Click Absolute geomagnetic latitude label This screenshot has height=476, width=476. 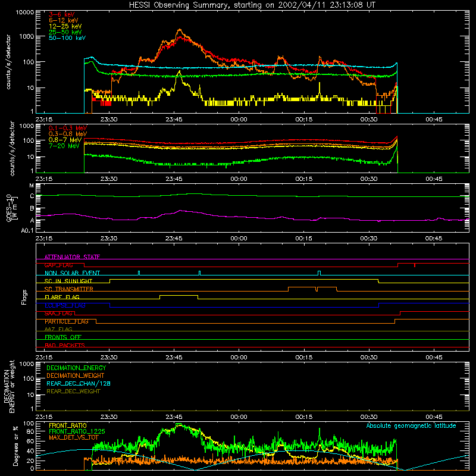pos(411,425)
